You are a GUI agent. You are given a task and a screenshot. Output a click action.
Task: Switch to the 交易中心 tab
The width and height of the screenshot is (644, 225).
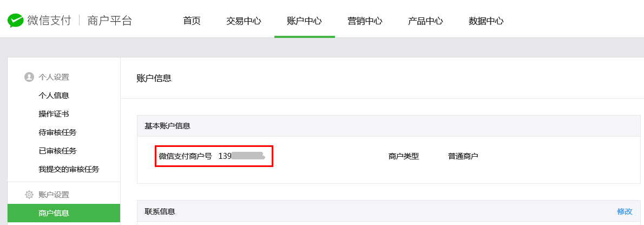[x=244, y=21]
